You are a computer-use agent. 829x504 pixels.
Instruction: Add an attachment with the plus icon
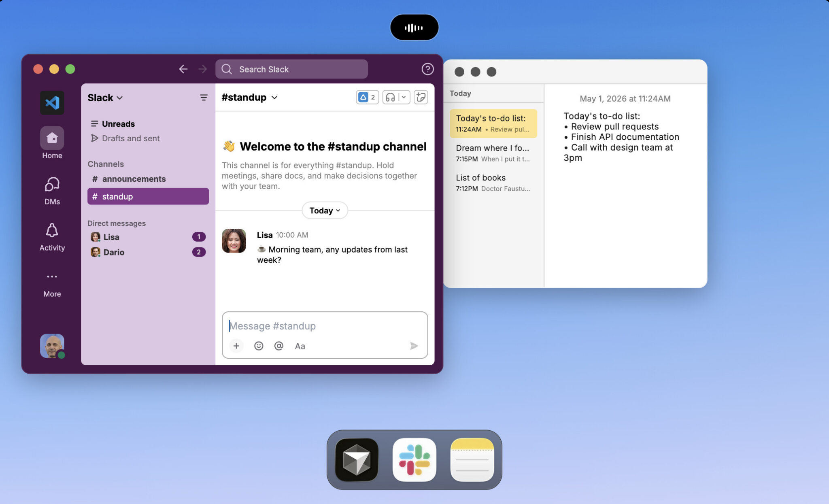pos(236,346)
